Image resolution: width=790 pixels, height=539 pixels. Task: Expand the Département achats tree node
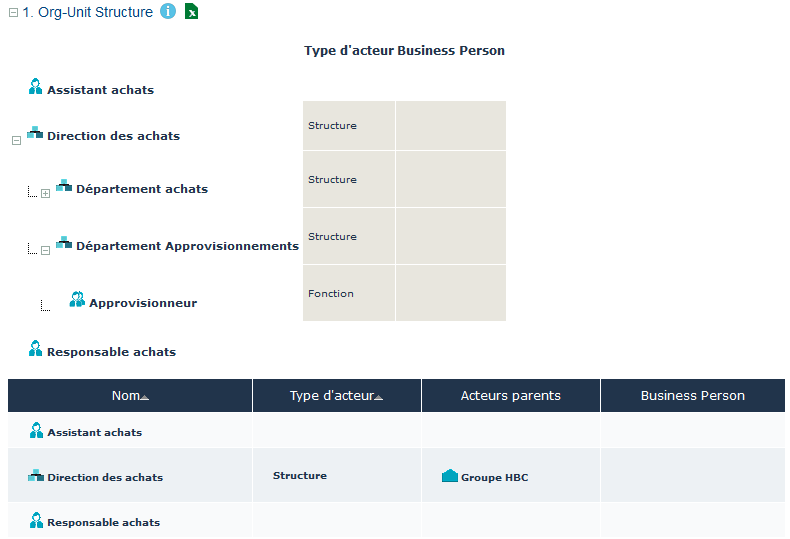[x=45, y=193]
